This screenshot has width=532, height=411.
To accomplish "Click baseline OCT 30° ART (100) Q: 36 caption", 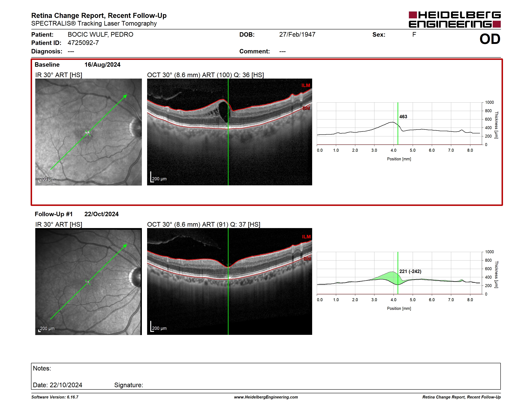I will point(206,75).
